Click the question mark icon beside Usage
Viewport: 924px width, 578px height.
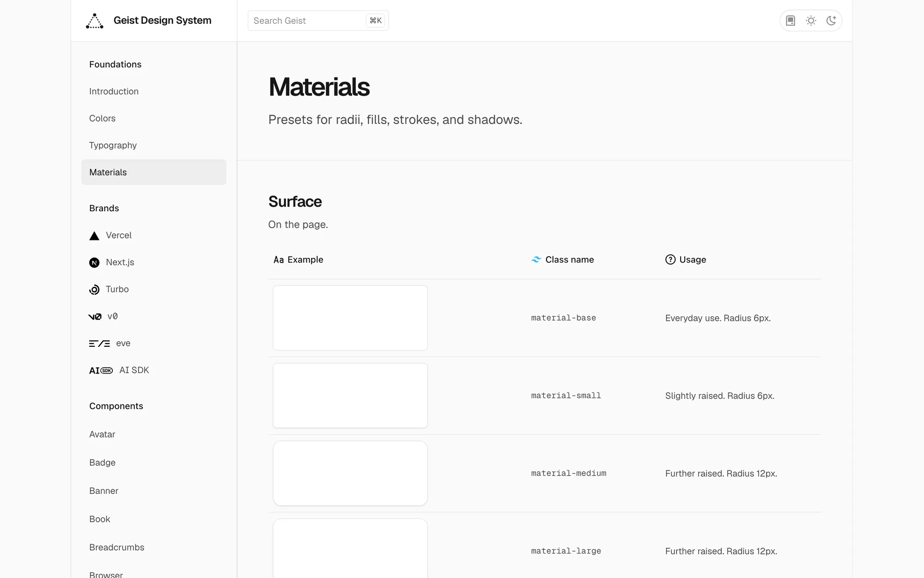click(x=670, y=259)
